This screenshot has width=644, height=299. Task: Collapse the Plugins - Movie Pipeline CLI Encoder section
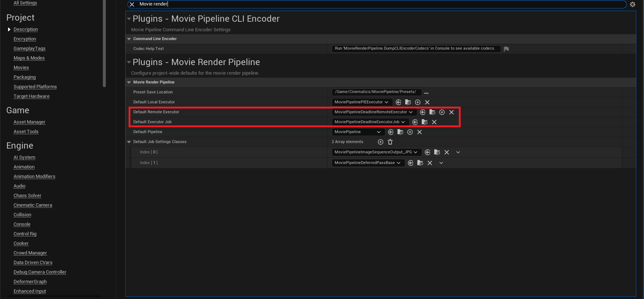pyautogui.click(x=129, y=19)
